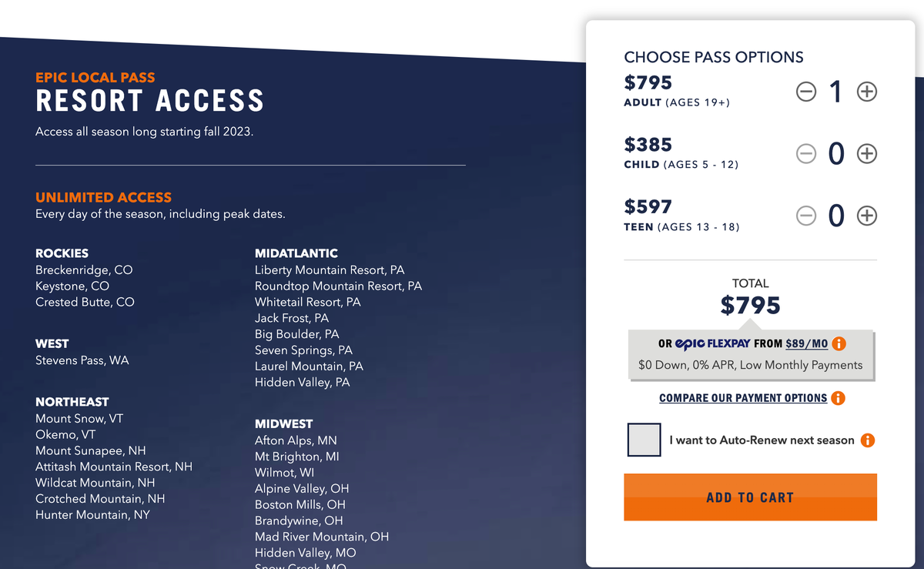The width and height of the screenshot is (924, 569).
Task: Click Stevens Pass, WA under West
Action: click(82, 360)
